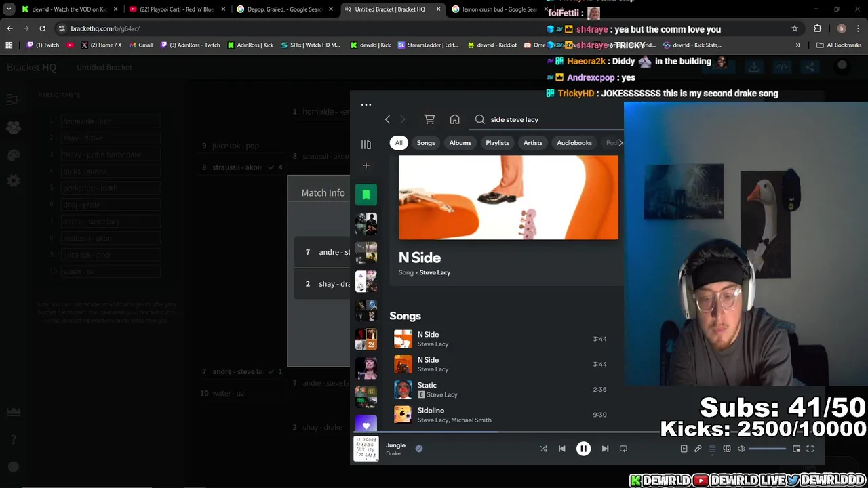Switch to the dewrld Watch the VOD tab
Image resolution: width=868 pixels, height=488 pixels.
(x=70, y=9)
